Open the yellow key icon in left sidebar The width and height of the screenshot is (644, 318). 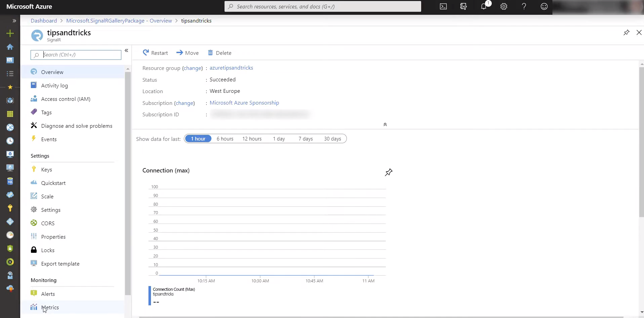10,208
